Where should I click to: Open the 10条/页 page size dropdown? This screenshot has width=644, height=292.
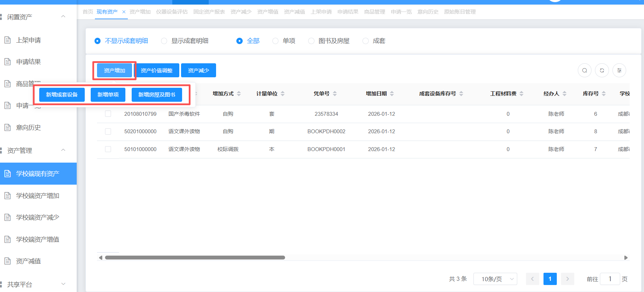coord(495,279)
